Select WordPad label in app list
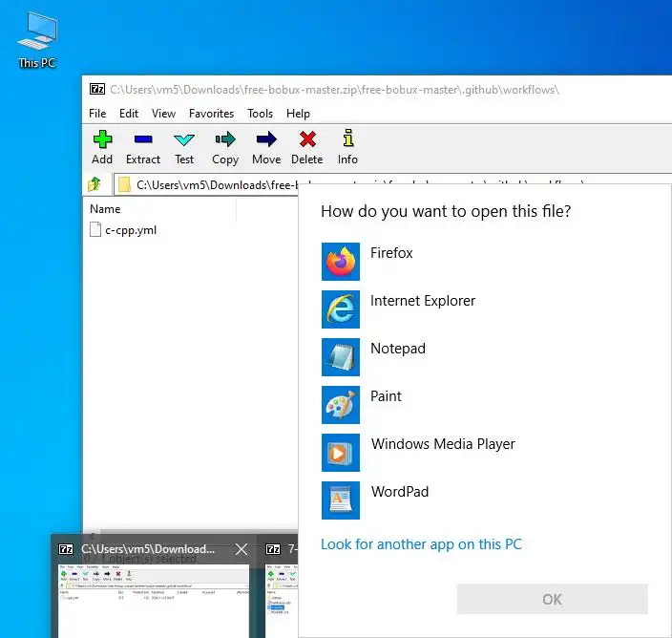The width and height of the screenshot is (672, 638). coord(399,491)
